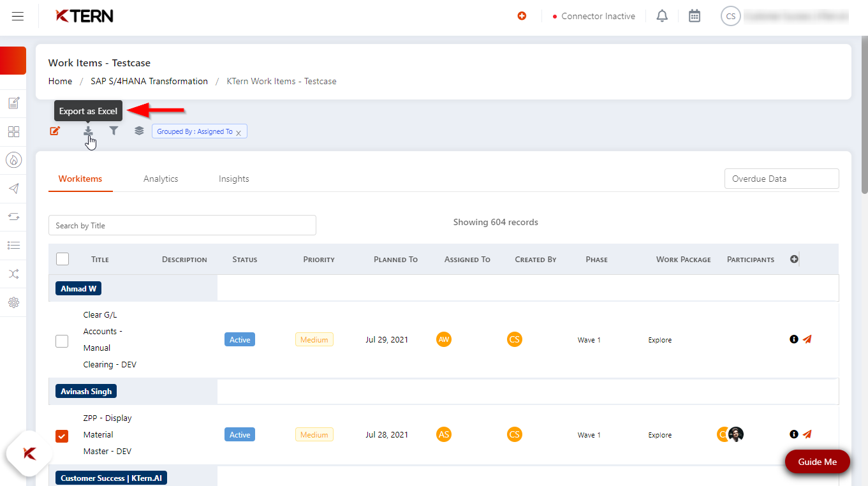Click AW assignee avatar in first row

(x=444, y=339)
